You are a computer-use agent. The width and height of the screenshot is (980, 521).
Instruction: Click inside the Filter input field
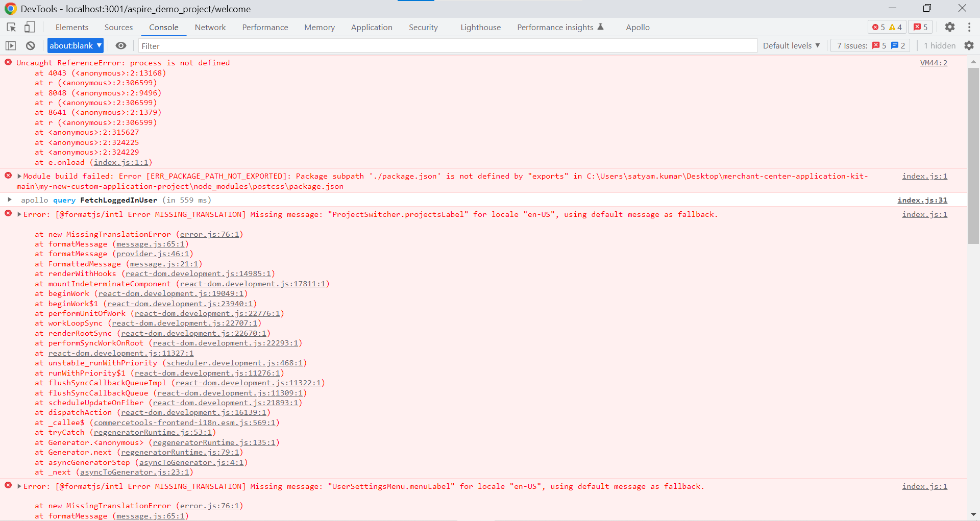click(x=357, y=45)
